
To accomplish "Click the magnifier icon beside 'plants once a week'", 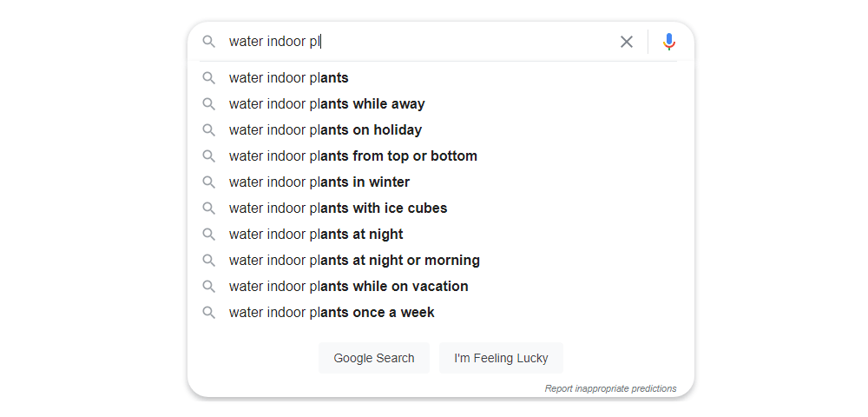I will coord(208,313).
